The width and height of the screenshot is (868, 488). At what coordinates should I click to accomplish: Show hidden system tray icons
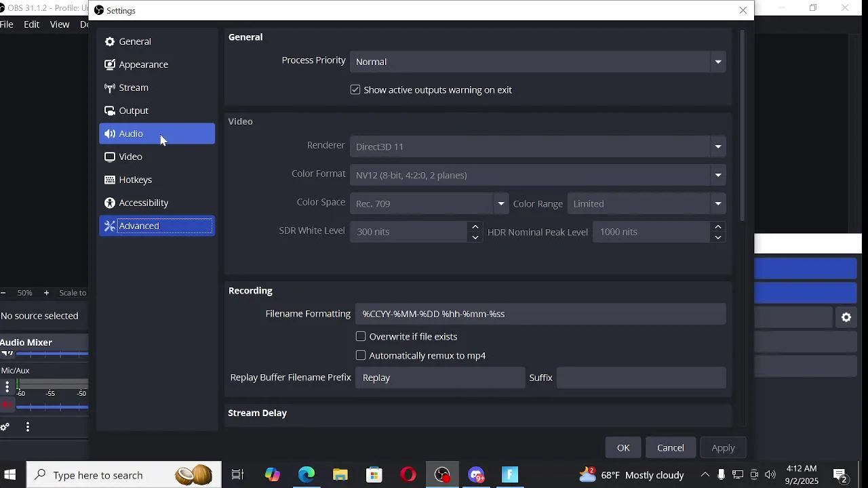[x=705, y=475]
